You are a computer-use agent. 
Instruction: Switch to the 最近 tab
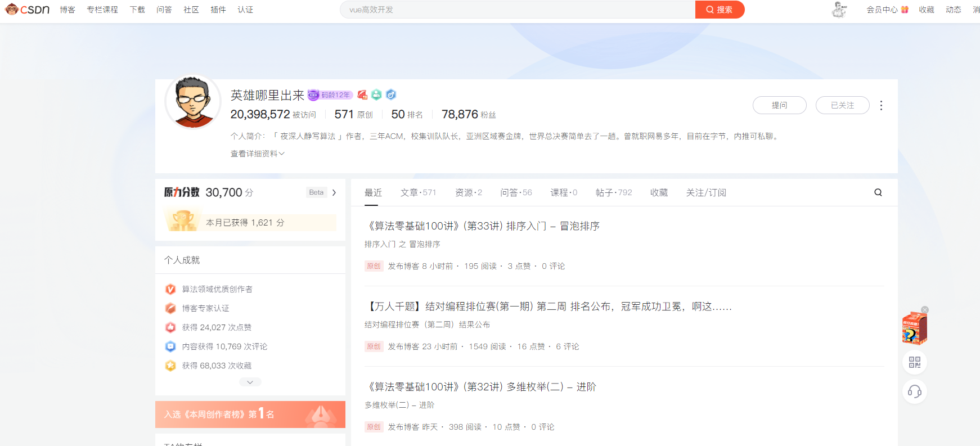(x=373, y=192)
